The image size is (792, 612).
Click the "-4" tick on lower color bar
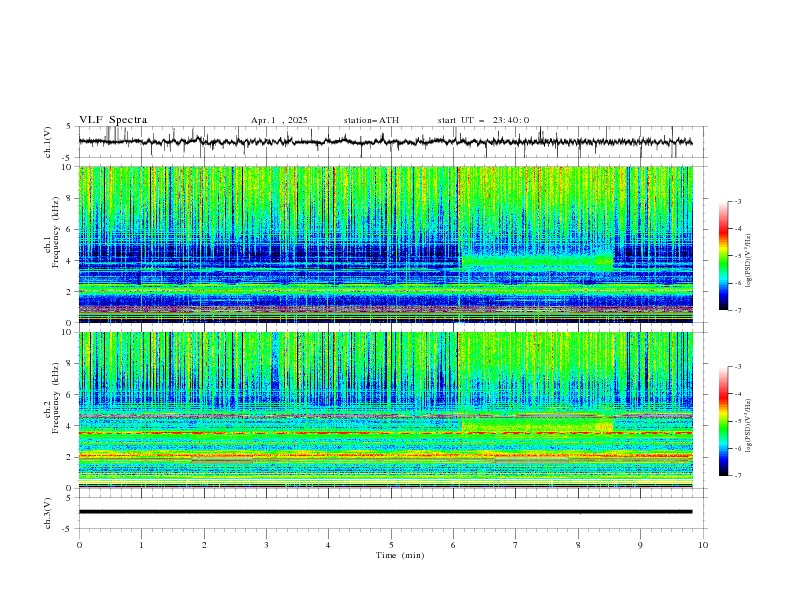738,394
